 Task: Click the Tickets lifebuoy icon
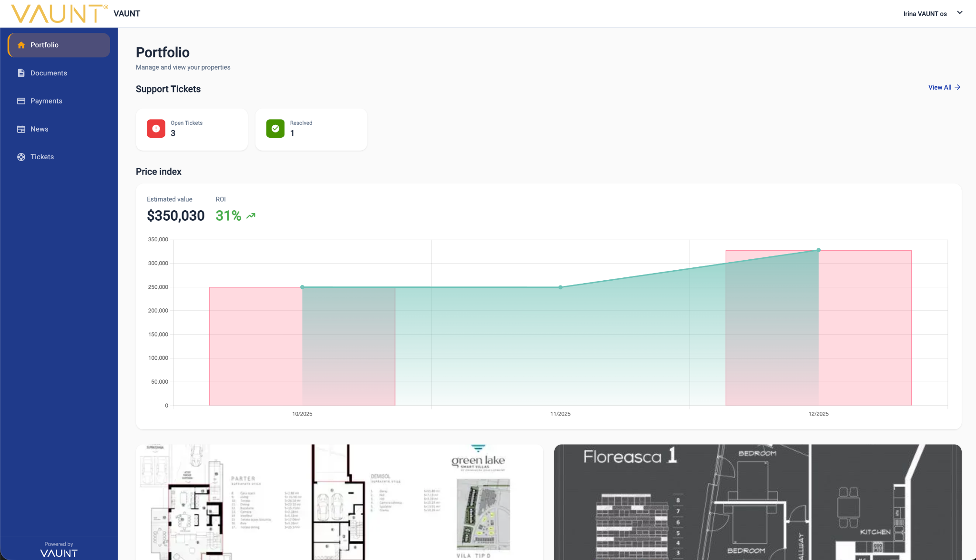point(21,157)
